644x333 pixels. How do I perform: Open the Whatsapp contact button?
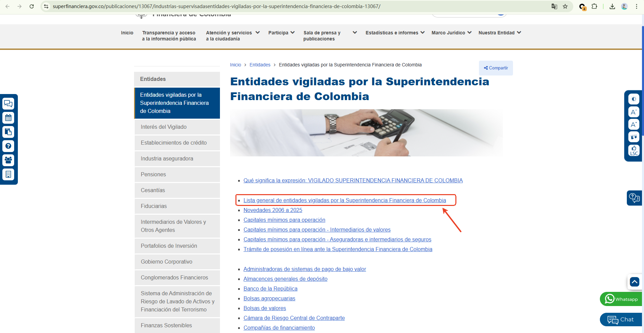[621, 299]
